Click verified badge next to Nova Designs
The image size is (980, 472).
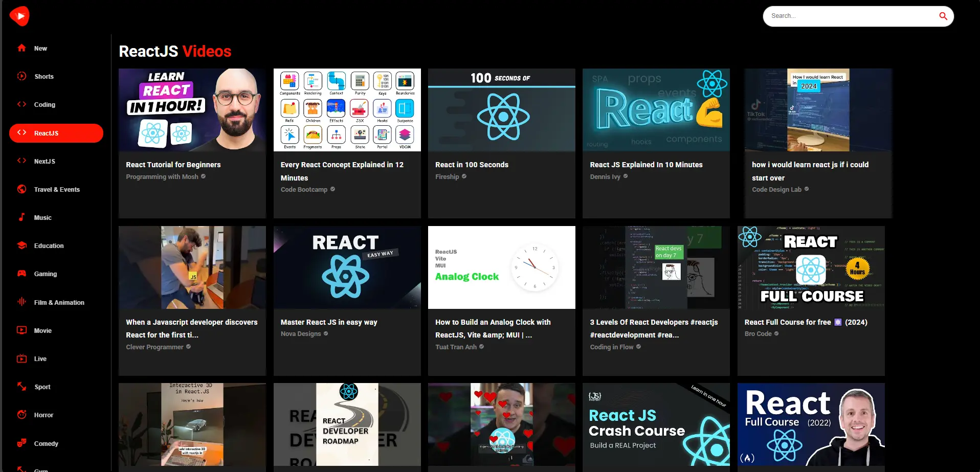tap(326, 333)
